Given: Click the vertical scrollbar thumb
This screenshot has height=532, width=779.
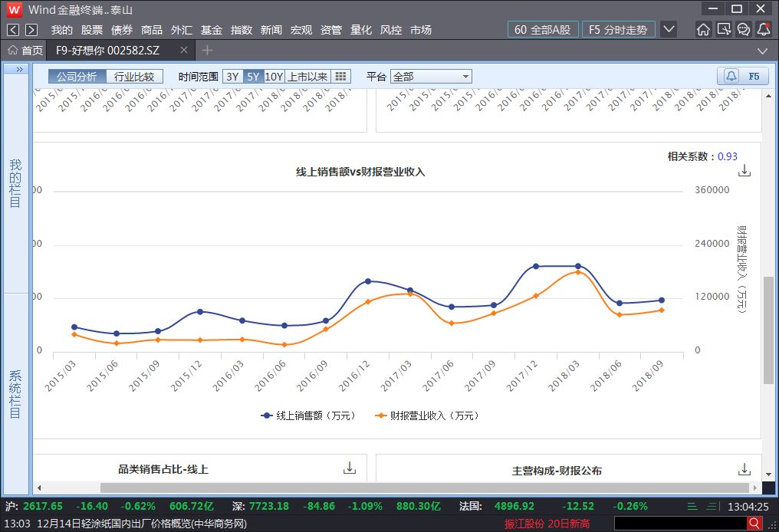Looking at the screenshot, I should pyautogui.click(x=768, y=330).
